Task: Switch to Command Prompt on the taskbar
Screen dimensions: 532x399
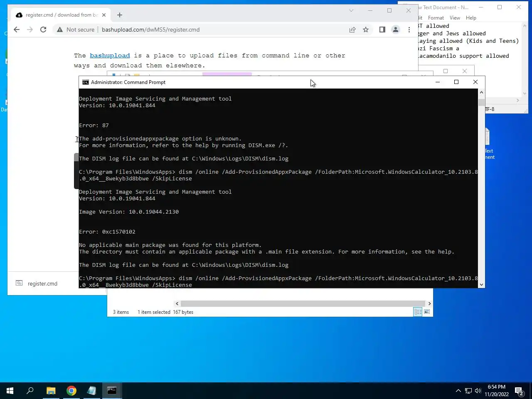Action: [x=112, y=391]
